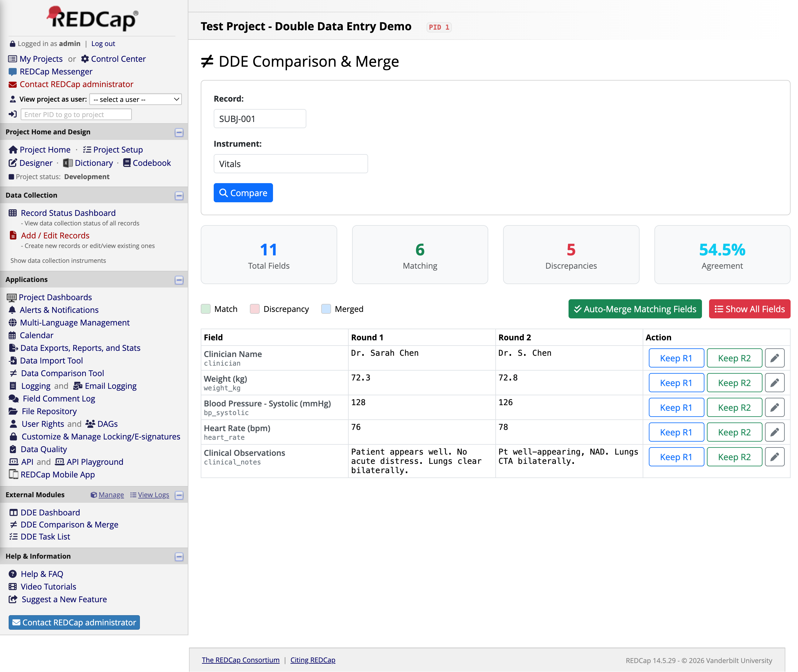
Task: Click the REDCap Messenger chat icon
Action: (13, 72)
